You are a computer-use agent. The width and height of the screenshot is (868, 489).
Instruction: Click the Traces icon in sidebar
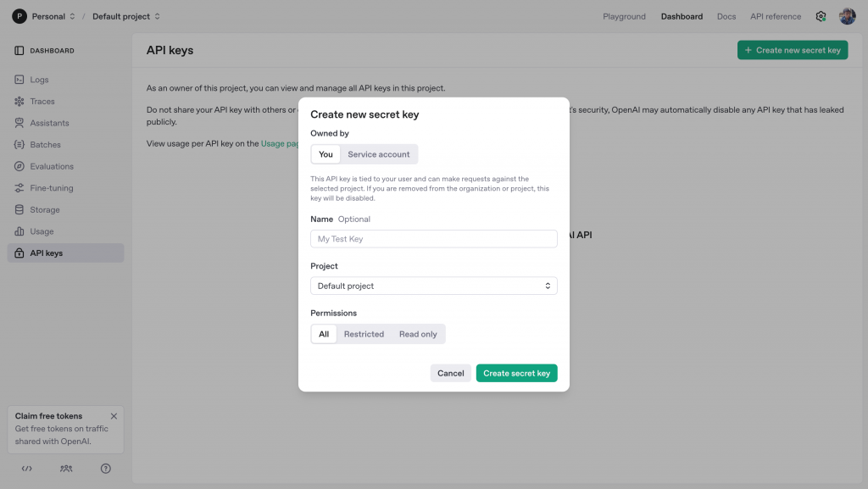pos(19,102)
